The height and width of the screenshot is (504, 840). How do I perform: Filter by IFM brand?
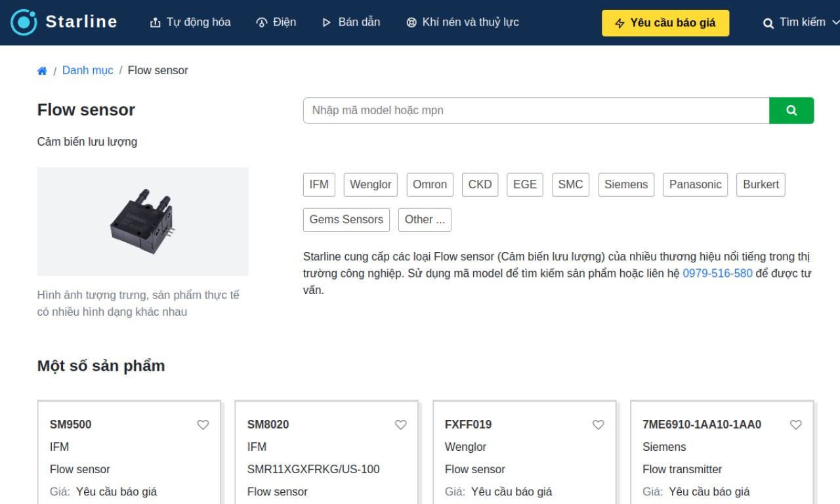click(319, 184)
